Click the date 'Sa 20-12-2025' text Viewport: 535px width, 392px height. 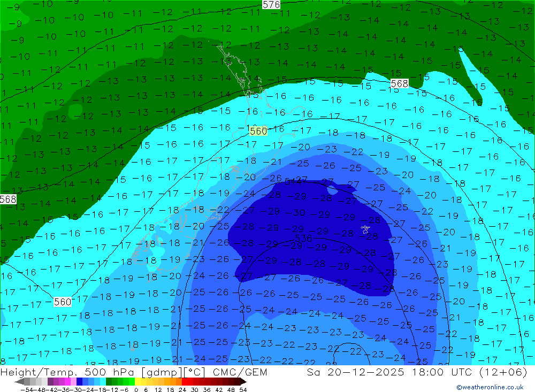click(356, 372)
